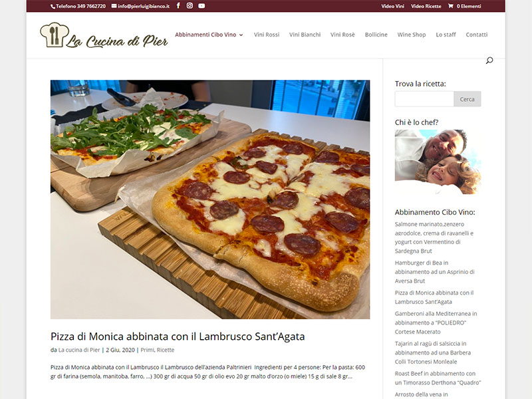532x399 pixels.
Task: Open the Wine Shop menu item
Action: 412,35
